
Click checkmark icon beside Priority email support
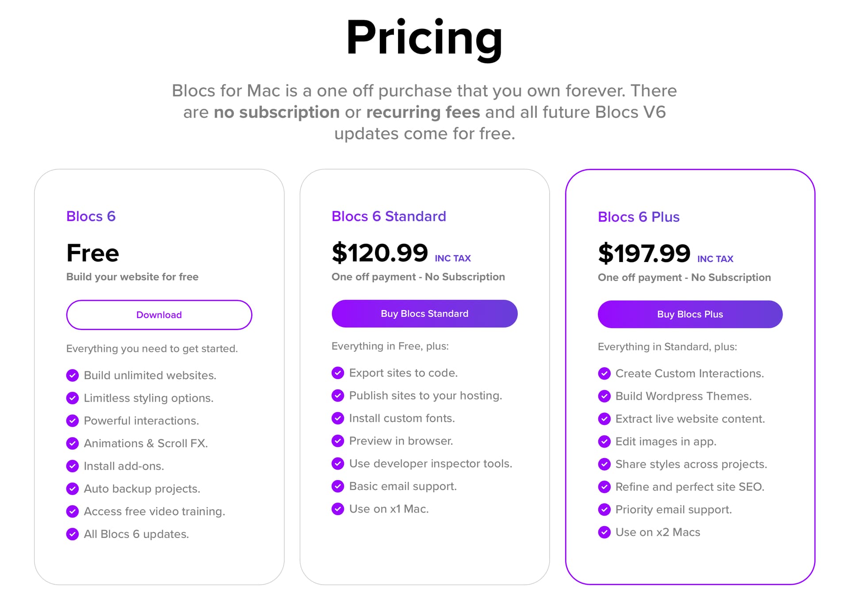point(604,510)
